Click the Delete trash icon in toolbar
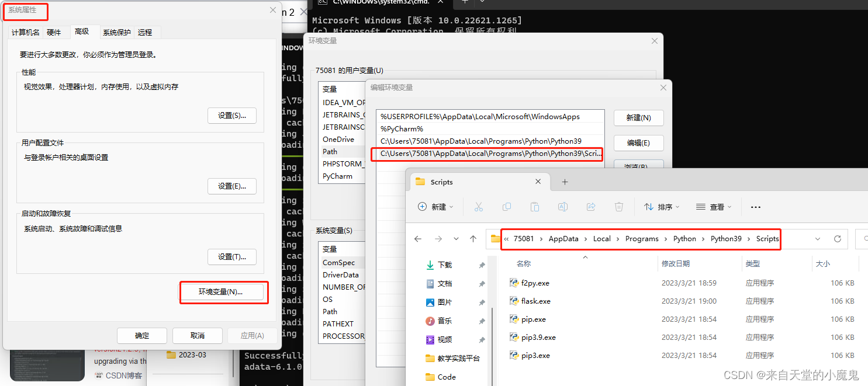The height and width of the screenshot is (386, 868). (618, 206)
